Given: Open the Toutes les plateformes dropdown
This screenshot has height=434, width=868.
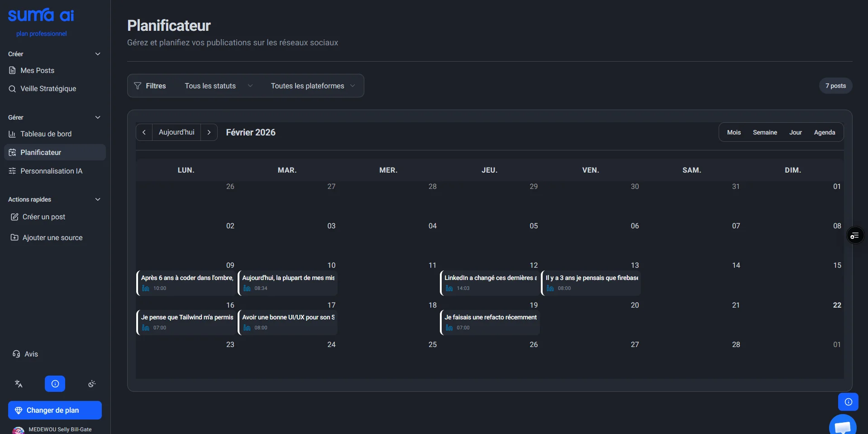Looking at the screenshot, I should 312,86.
